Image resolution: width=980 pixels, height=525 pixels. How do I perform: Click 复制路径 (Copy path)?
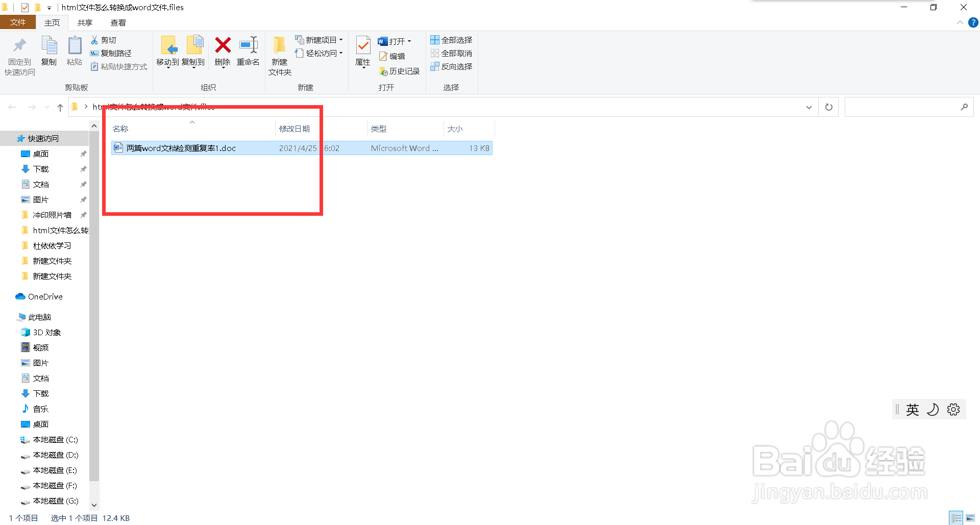point(111,53)
